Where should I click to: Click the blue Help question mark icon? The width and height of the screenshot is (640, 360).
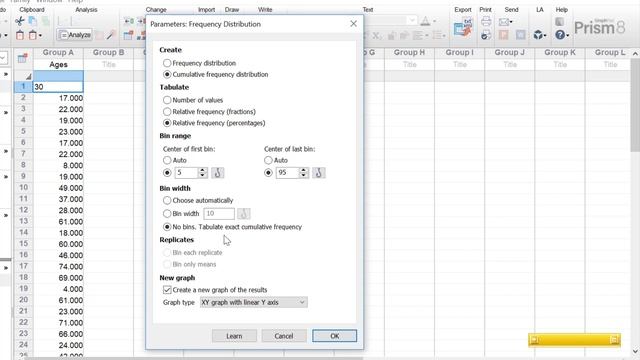[561, 35]
